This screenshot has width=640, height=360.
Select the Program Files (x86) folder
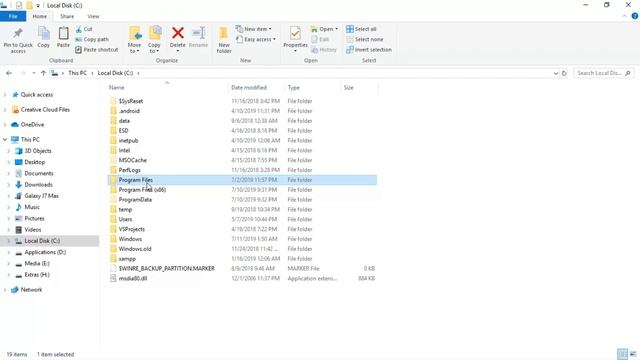(x=242, y=190)
